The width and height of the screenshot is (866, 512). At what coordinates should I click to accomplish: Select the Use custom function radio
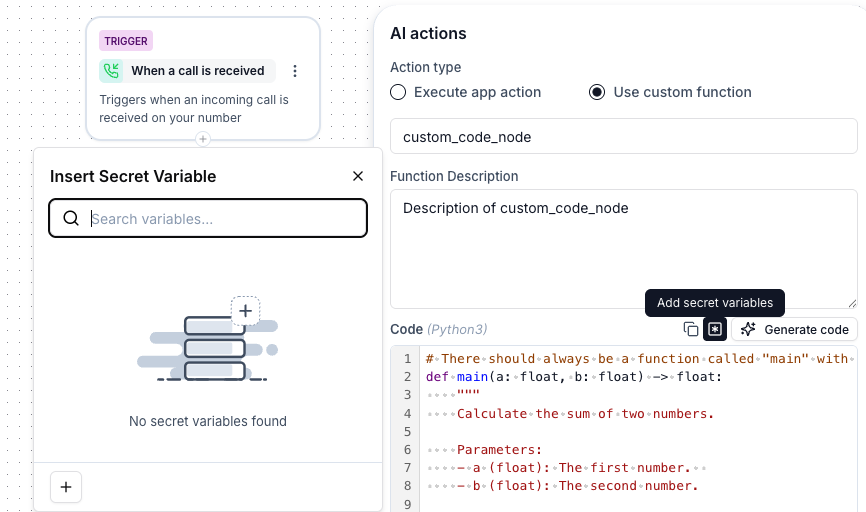pos(597,92)
